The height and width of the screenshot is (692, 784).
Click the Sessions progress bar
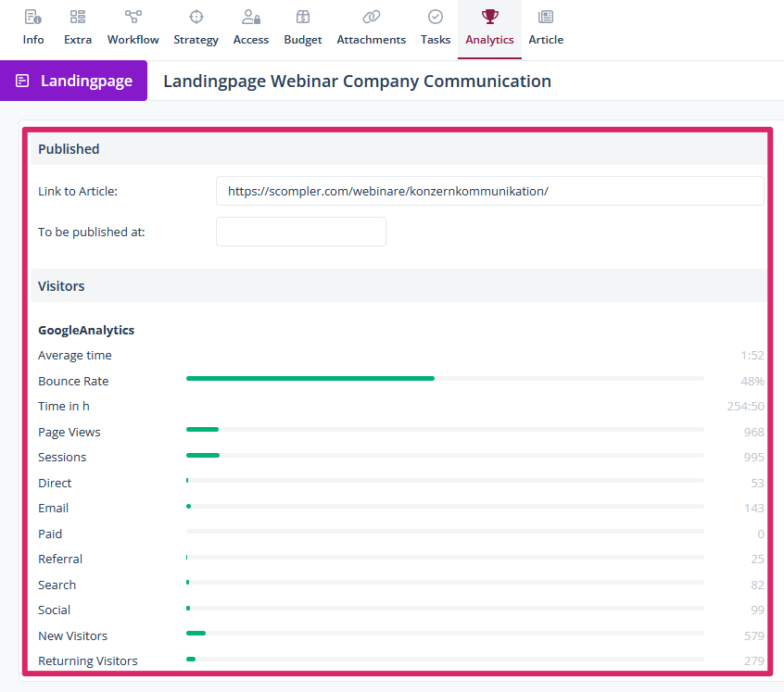click(445, 455)
